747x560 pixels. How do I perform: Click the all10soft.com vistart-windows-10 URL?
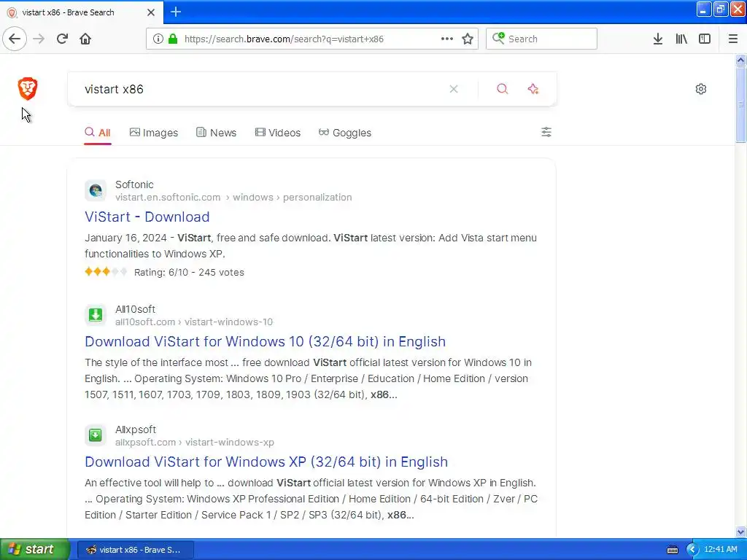click(x=194, y=322)
